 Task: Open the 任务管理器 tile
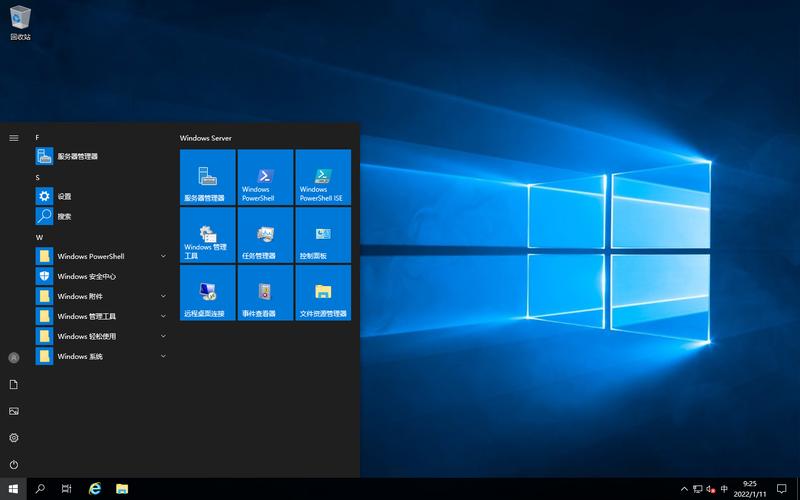[265, 235]
